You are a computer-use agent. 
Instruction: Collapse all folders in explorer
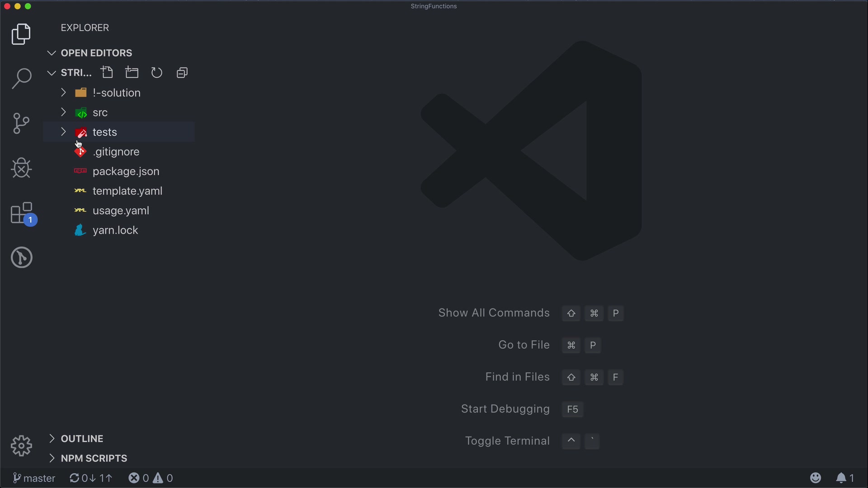182,73
